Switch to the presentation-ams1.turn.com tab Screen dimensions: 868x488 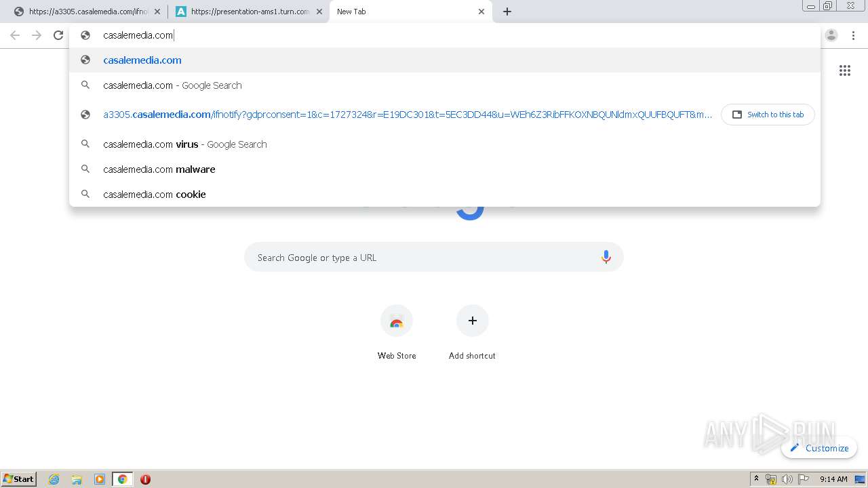coord(248,12)
